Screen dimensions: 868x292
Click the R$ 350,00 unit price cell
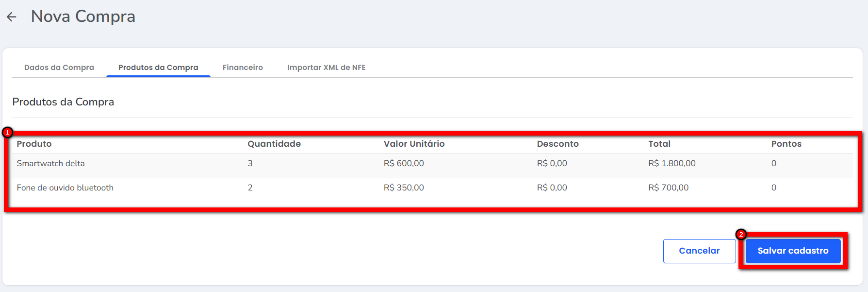[404, 188]
